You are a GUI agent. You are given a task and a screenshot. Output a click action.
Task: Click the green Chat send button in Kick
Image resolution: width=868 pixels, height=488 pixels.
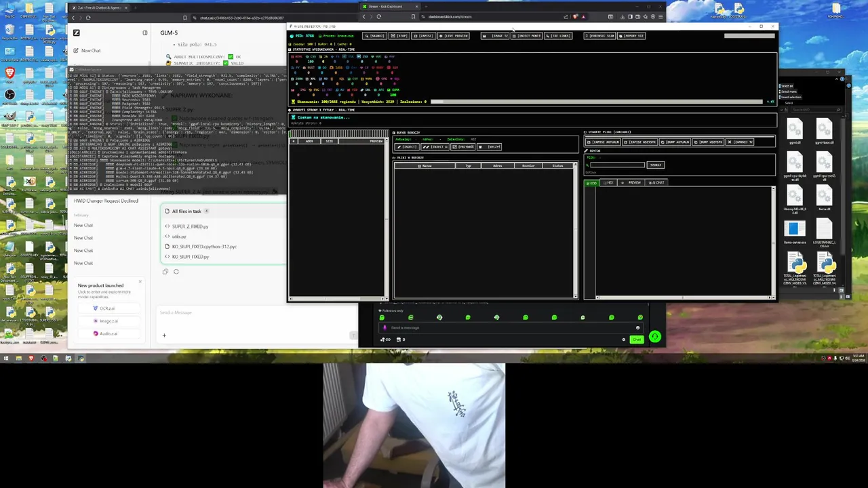636,340
